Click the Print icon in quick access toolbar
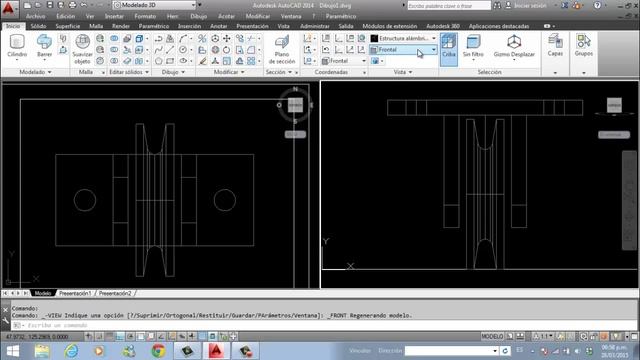The width and height of the screenshot is (640, 360). pos(72,5)
